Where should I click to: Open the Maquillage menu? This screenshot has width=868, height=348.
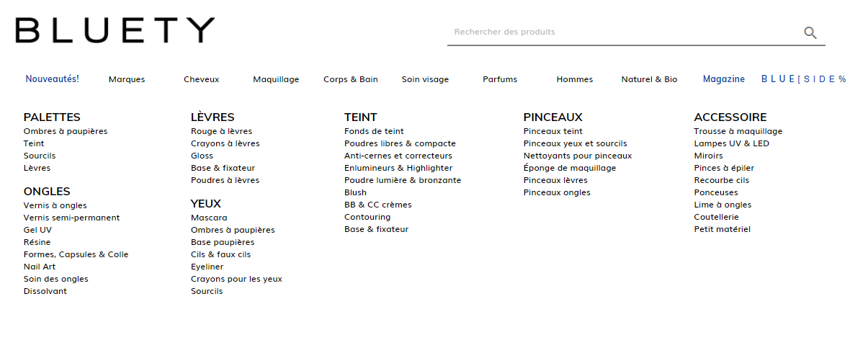point(276,79)
